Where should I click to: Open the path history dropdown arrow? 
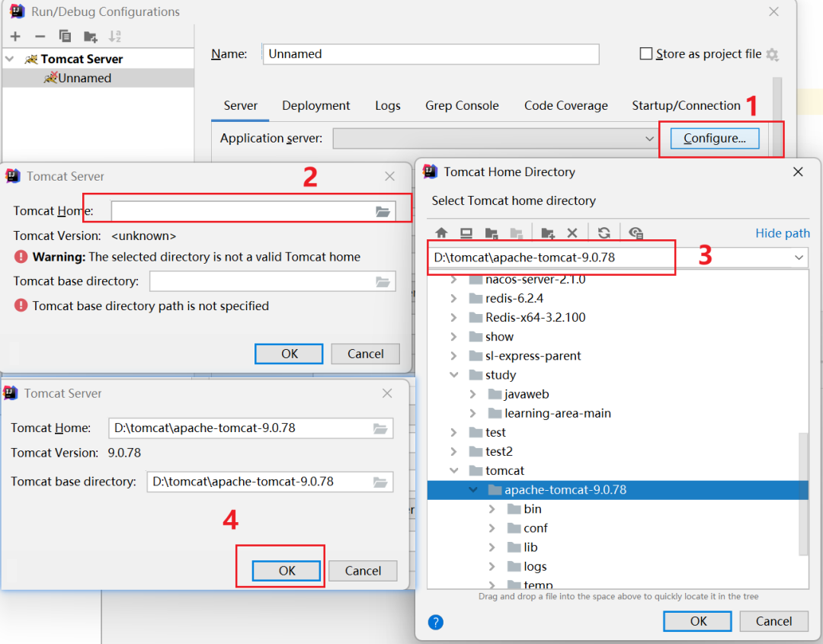(799, 258)
